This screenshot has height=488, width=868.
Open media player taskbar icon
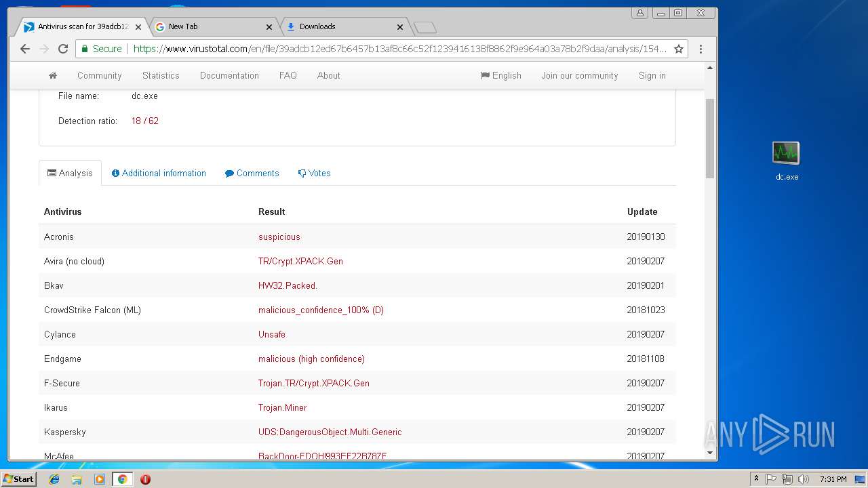(100, 479)
